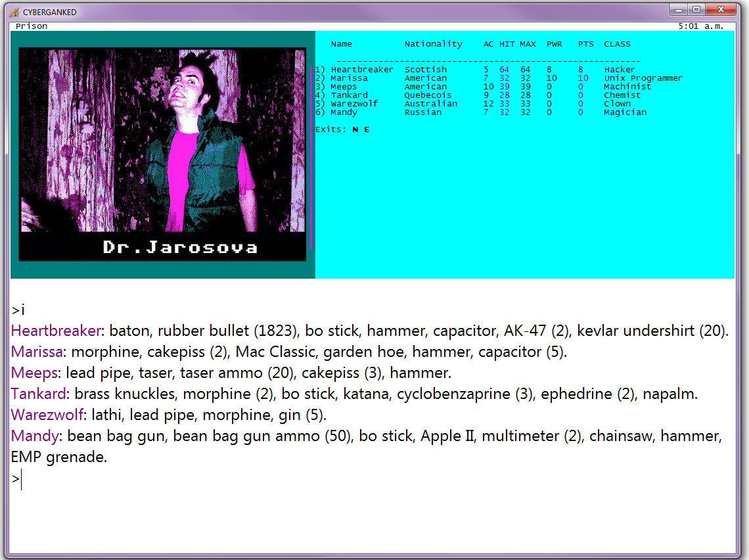Click the empty command prompt line
This screenshot has width=749, height=560.
click(263, 479)
